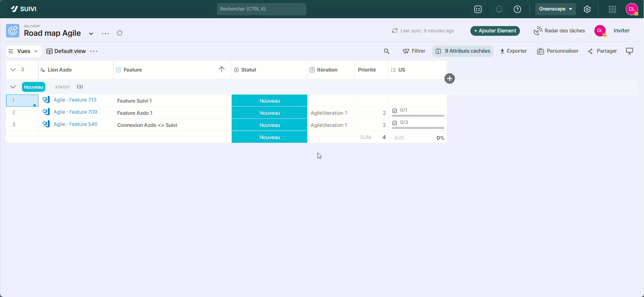Add a new column with plus icon
Image resolution: width=644 pixels, height=297 pixels.
pos(449,79)
